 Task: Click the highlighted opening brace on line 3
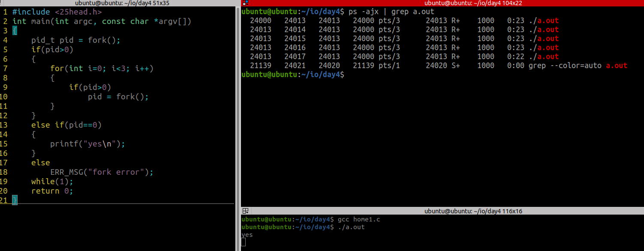coord(15,31)
